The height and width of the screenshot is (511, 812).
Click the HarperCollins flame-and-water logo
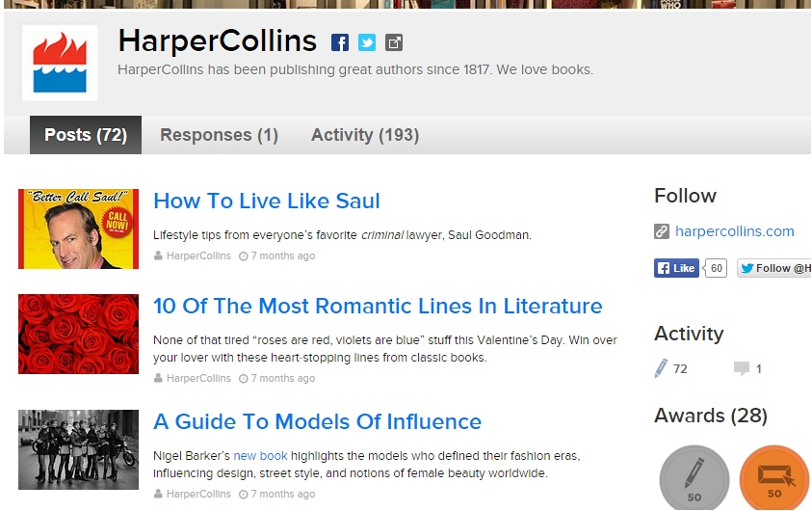coord(60,63)
